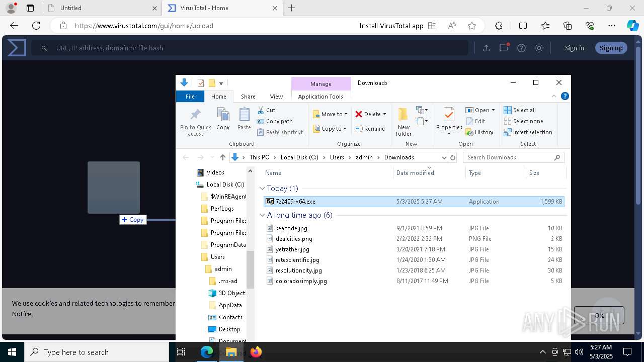Open the File tab
Viewport: 644px width, 362px height.
point(190,97)
